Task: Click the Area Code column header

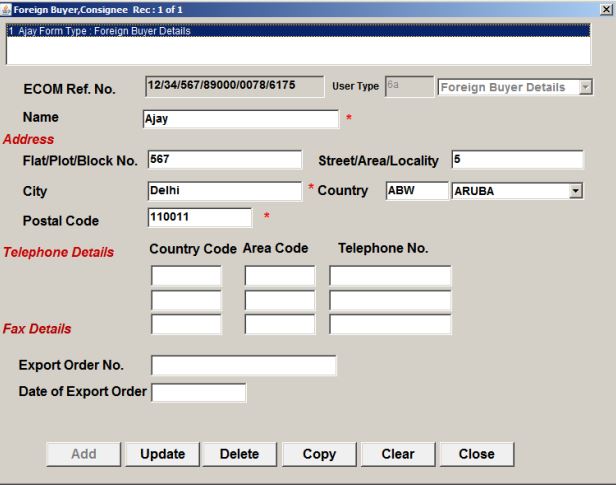Action: coord(275,248)
